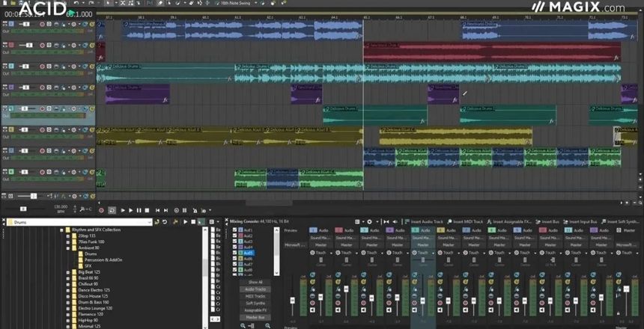The width and height of the screenshot is (644, 329).
Task: Click the Stop button in transport bar
Action: [147, 210]
